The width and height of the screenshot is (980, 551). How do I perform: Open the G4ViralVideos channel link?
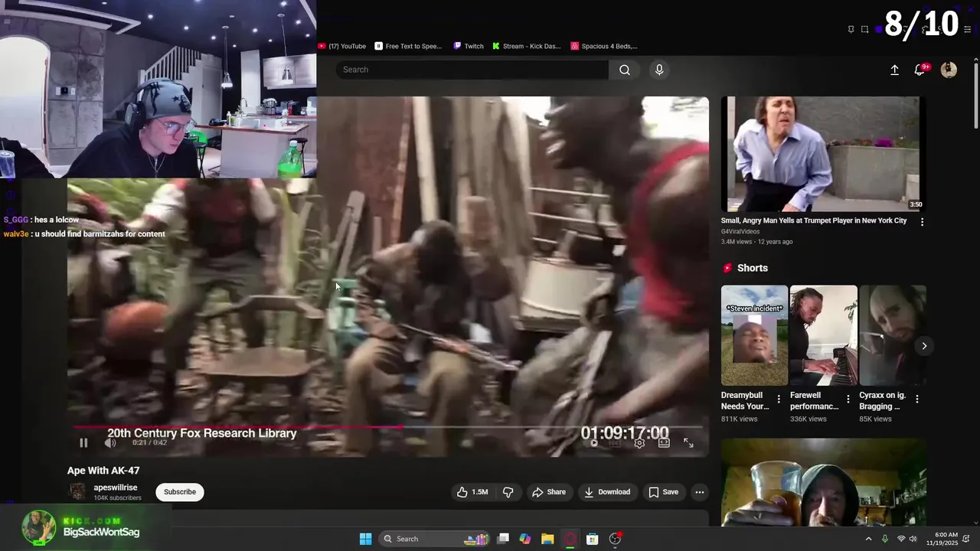coord(740,231)
